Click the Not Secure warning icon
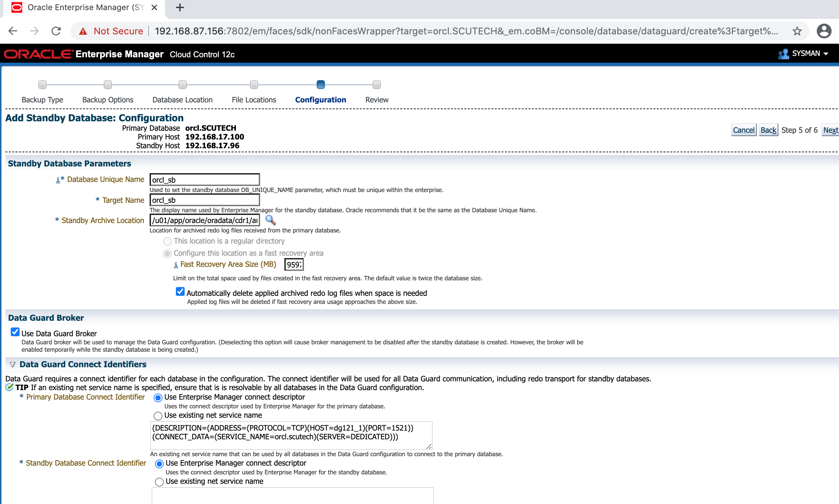 (x=83, y=31)
